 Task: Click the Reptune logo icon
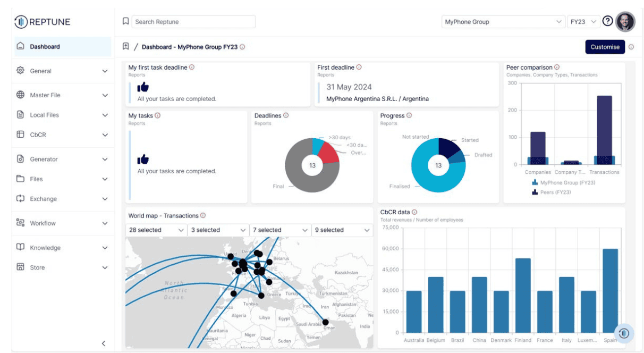(x=21, y=22)
